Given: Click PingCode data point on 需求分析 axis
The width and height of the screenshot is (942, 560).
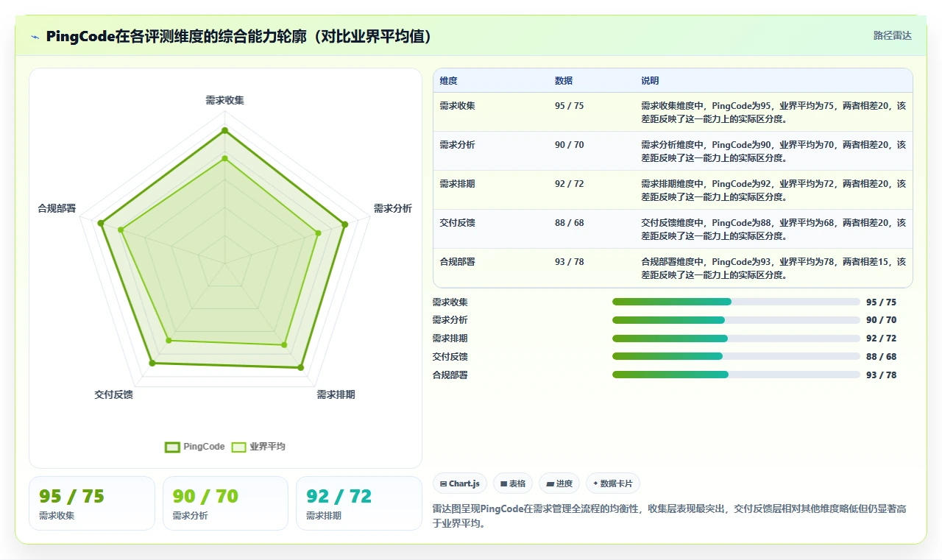Looking at the screenshot, I should click(x=344, y=224).
